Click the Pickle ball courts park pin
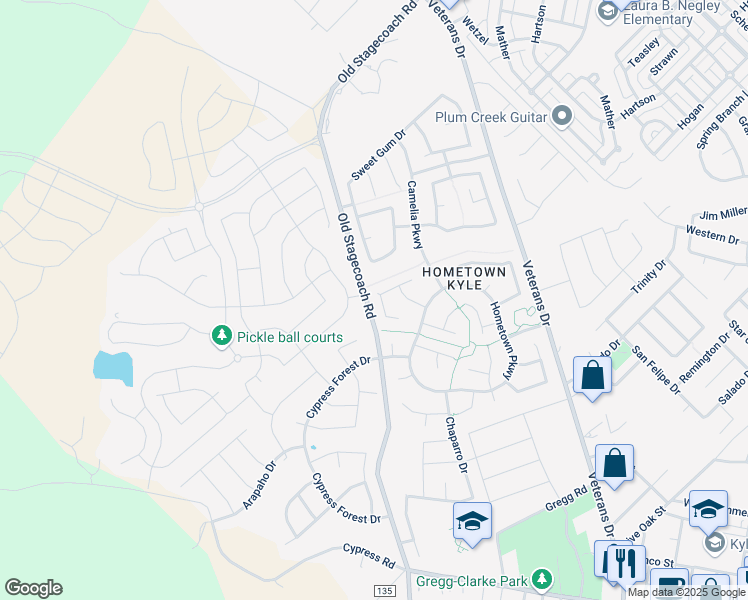The image size is (748, 600). tap(221, 336)
